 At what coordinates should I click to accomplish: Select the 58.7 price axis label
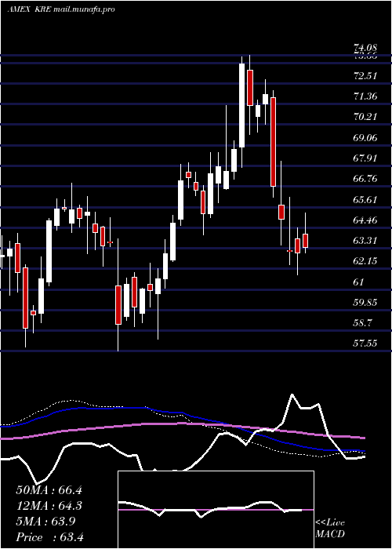tap(362, 323)
